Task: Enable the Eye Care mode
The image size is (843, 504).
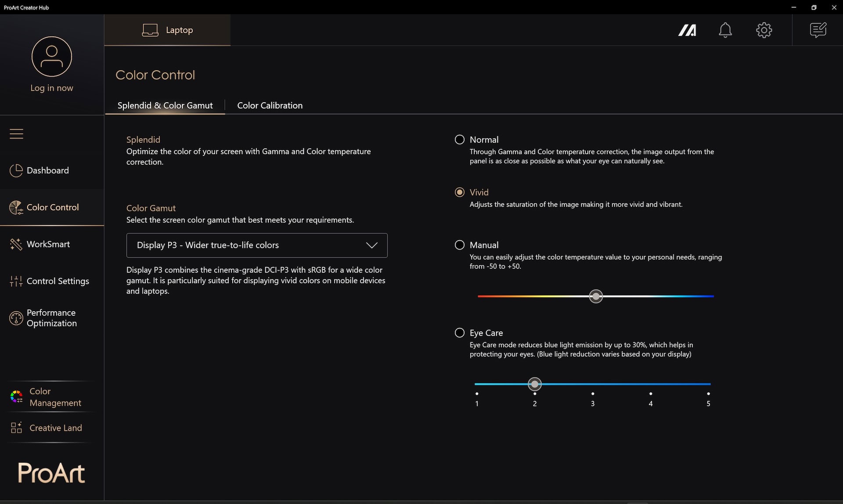Action: [460, 333]
